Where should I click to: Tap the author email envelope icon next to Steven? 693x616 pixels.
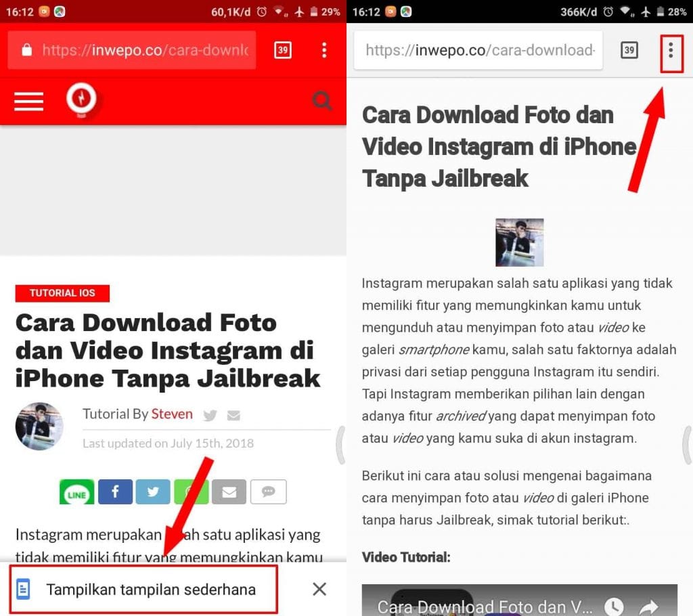pos(233,415)
